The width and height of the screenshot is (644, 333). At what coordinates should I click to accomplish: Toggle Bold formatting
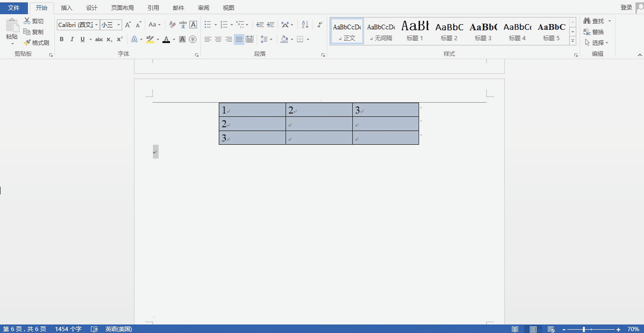(62, 39)
